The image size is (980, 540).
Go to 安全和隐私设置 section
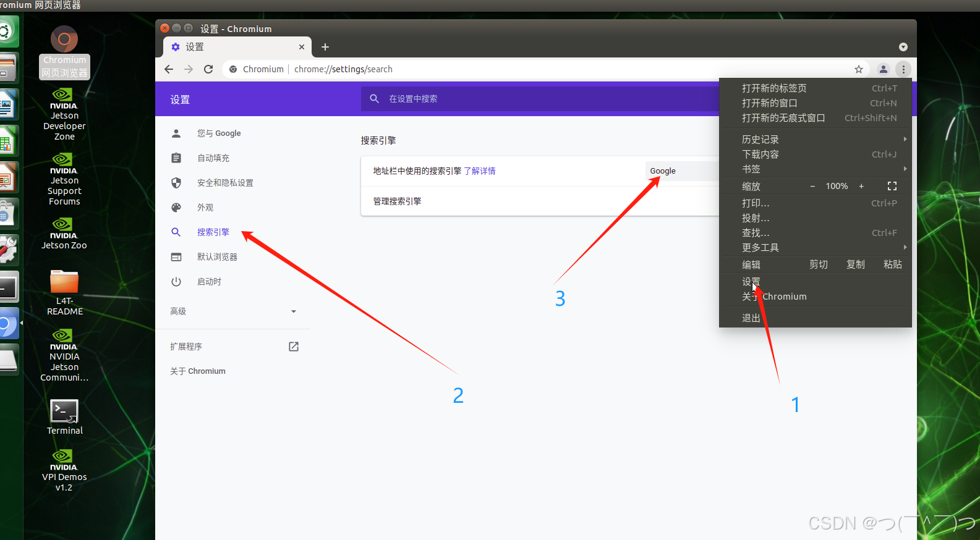[x=225, y=183]
